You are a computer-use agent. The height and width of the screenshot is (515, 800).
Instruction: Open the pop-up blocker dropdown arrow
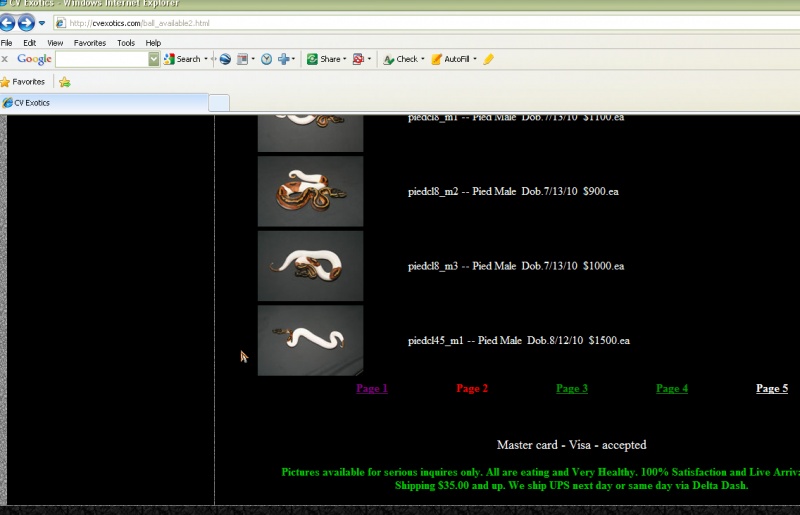point(369,59)
